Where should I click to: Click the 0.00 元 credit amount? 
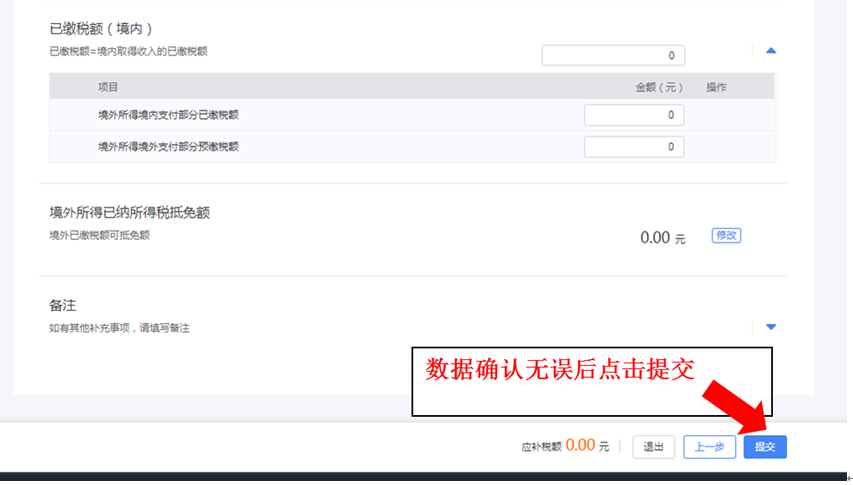click(x=663, y=238)
